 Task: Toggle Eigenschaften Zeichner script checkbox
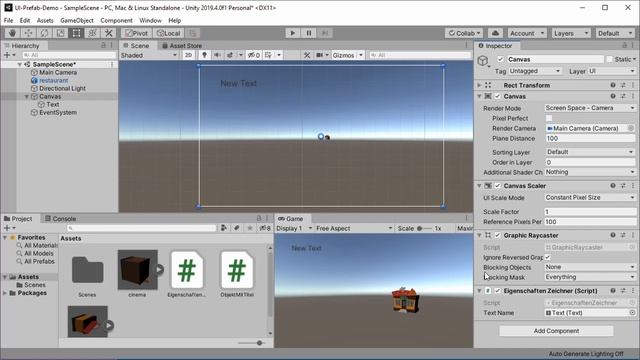(x=498, y=291)
